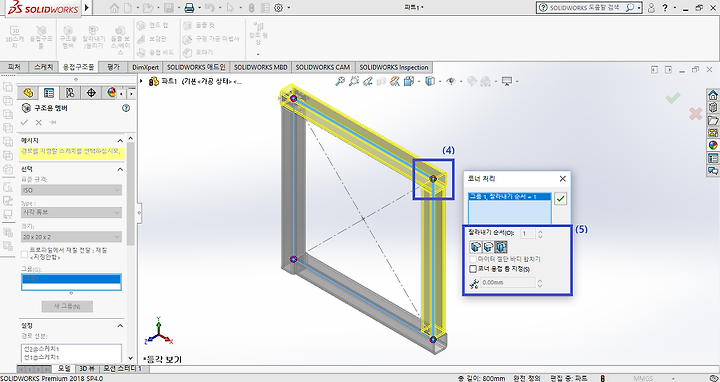Switch to the SOLIDWORKS CAM tab
Screen dimensions: 720x382
tap(323, 67)
